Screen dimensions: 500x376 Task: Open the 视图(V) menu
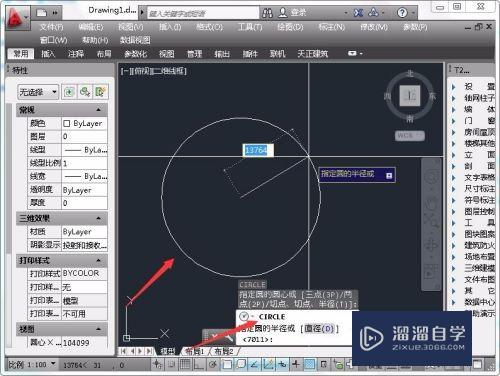131,27
